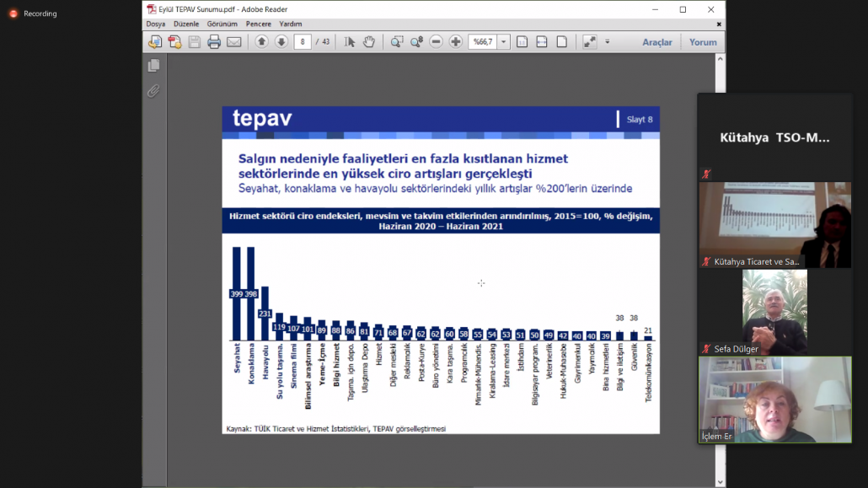The image size is (868, 488).
Task: Minimize the Adobe Reader window
Action: pyautogui.click(x=655, y=9)
